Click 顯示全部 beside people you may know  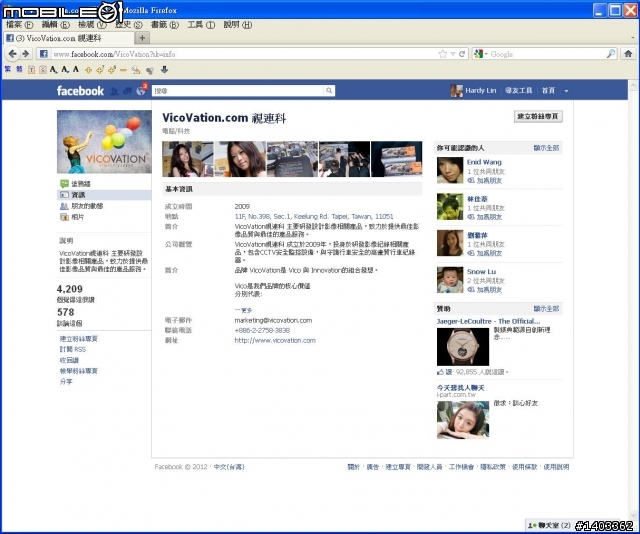coord(546,148)
